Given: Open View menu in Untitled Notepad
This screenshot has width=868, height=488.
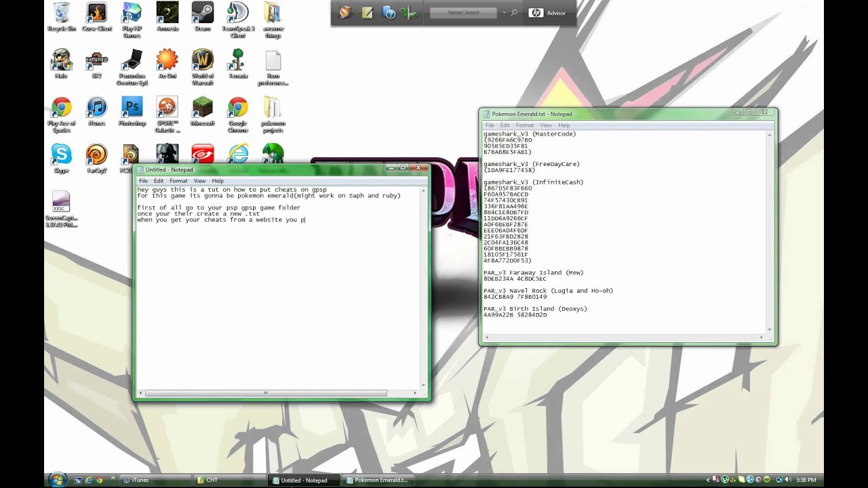Looking at the screenshot, I should pos(199,181).
